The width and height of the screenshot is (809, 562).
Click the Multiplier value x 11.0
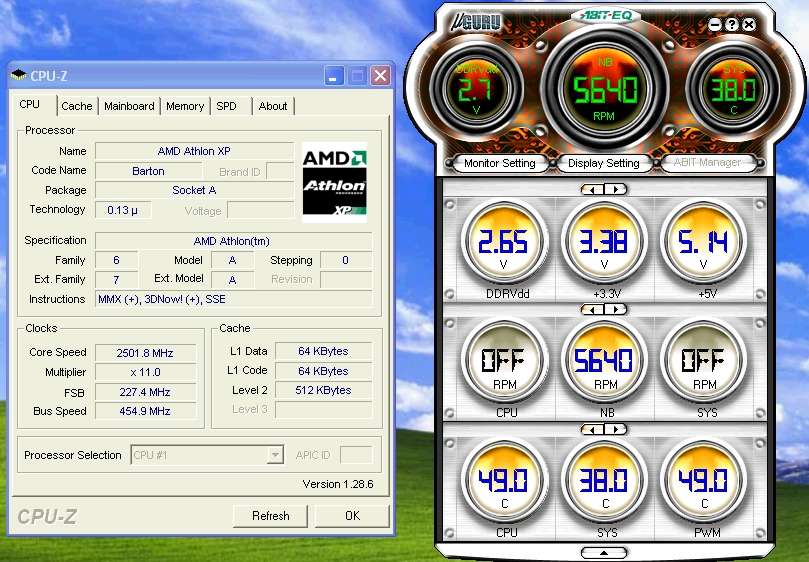pyautogui.click(x=145, y=372)
